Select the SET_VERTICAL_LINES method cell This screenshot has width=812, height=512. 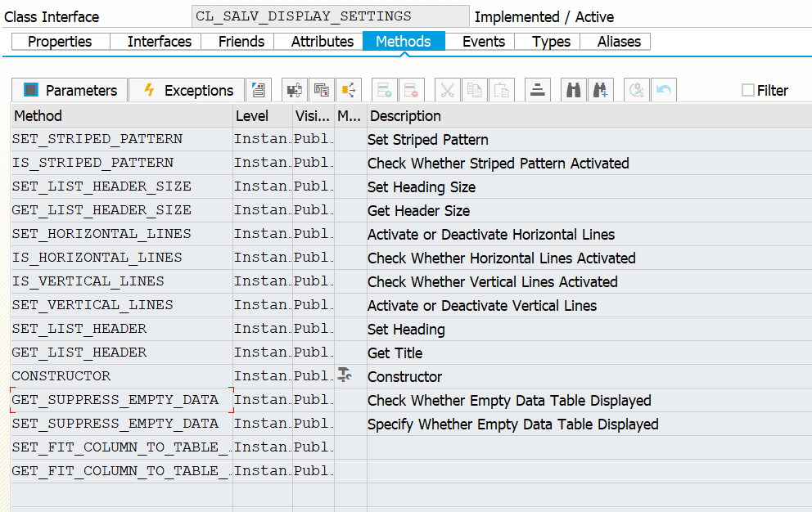pos(122,305)
